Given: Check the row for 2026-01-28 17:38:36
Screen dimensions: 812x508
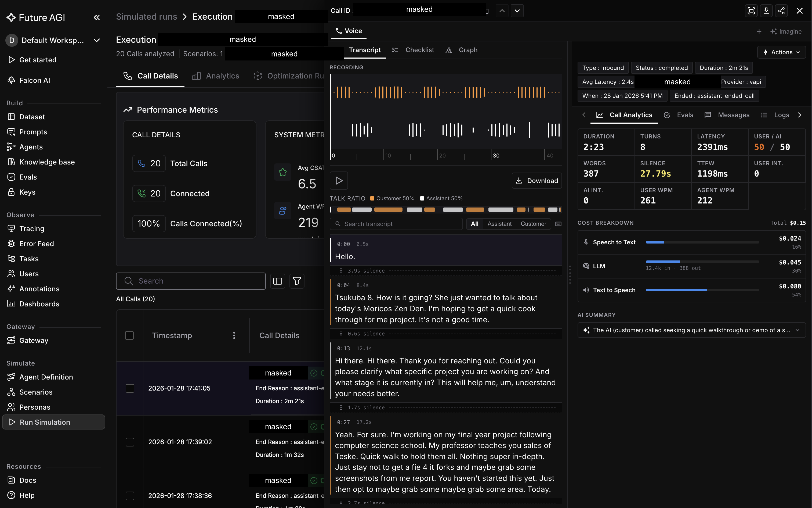Looking at the screenshot, I should (x=130, y=496).
